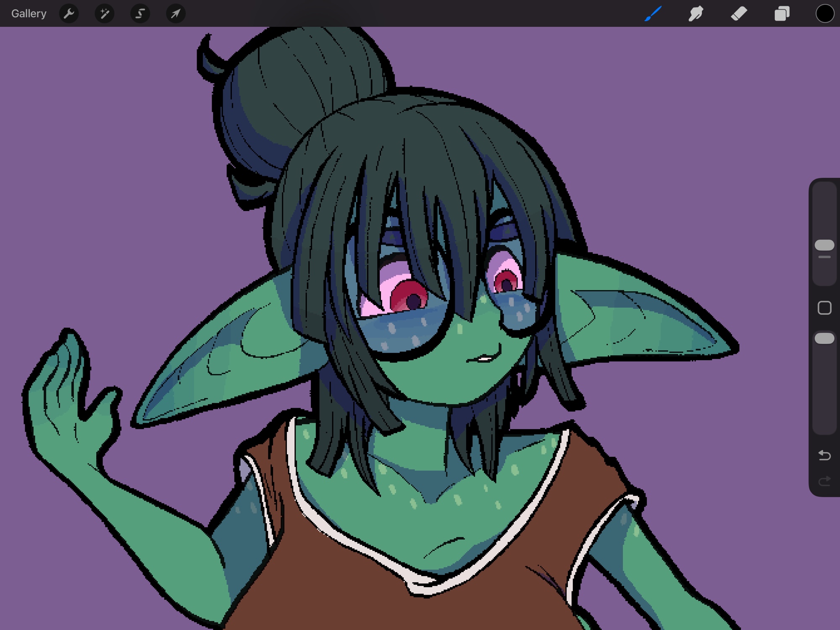Return to the Gallery
Viewport: 840px width, 630px height.
29,14
